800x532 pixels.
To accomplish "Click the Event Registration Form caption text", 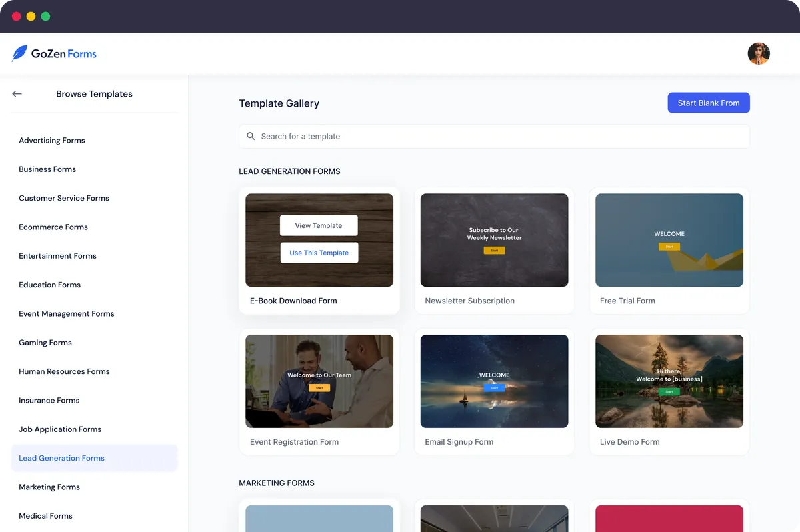I will tap(294, 442).
